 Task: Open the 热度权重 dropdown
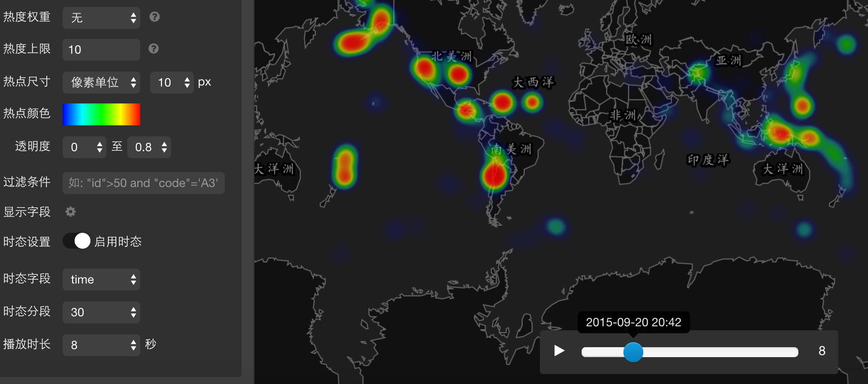[101, 18]
